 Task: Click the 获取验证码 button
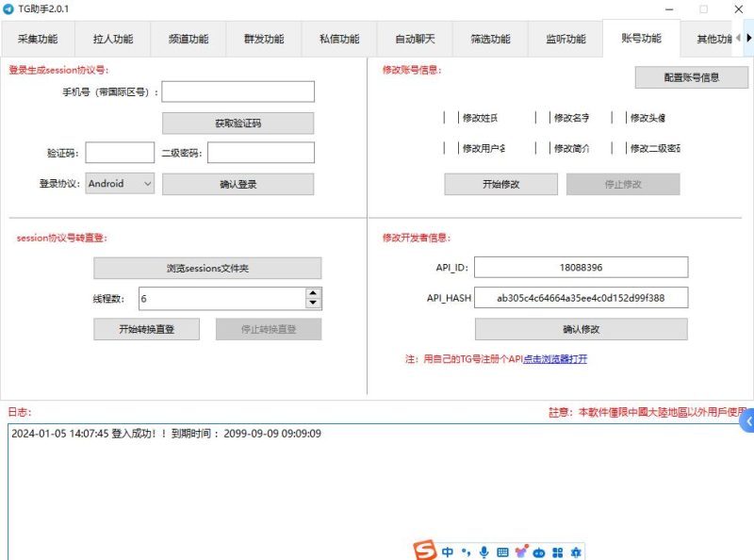pyautogui.click(x=238, y=123)
